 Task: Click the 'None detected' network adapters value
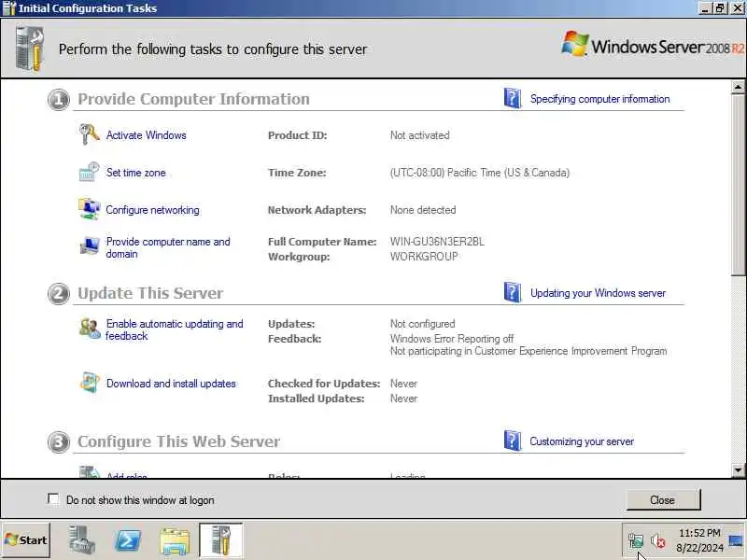click(423, 210)
